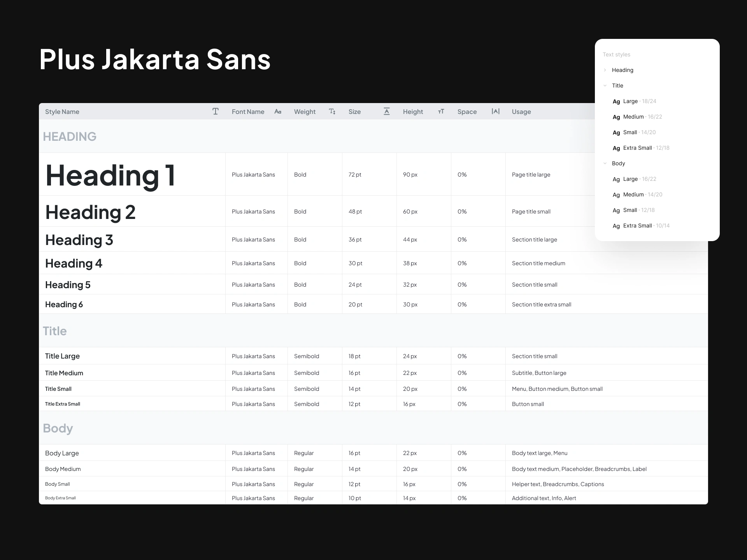Click the Ag icon for Body Small 12/18
Image resolution: width=747 pixels, height=560 pixels.
[x=616, y=210]
